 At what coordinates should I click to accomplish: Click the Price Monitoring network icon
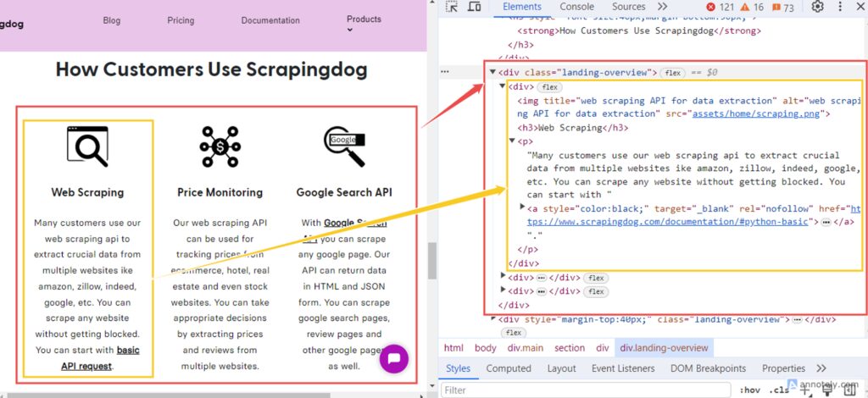coord(220,146)
